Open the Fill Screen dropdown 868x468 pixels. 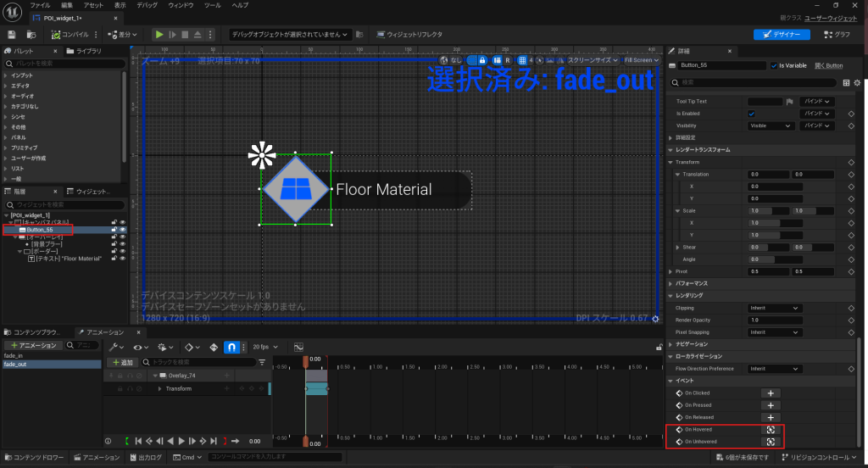click(641, 60)
